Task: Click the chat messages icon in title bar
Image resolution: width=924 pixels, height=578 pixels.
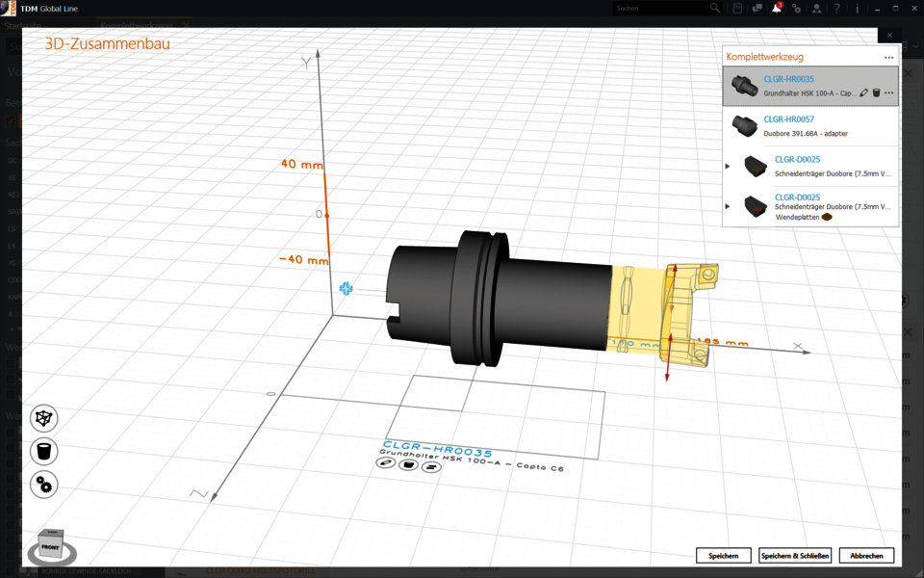Action: (757, 9)
